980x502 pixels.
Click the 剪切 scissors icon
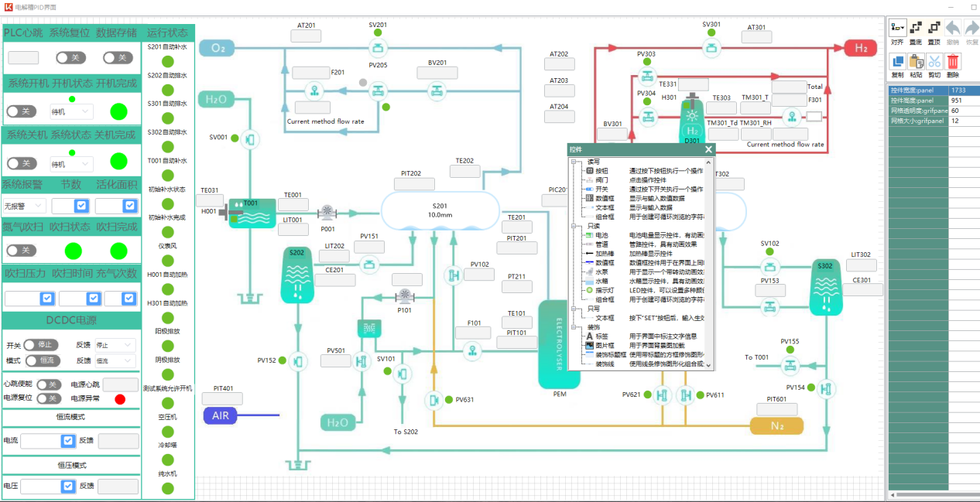pos(934,62)
